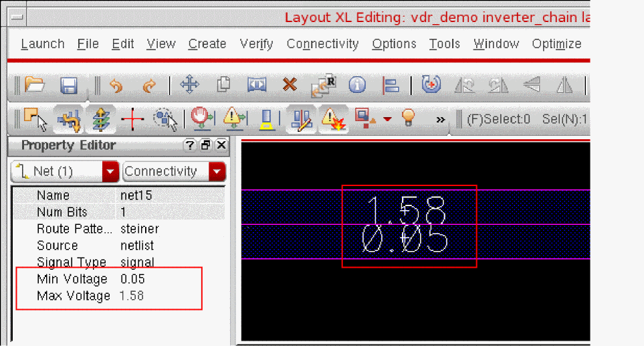
Task: Click the grayed rotate left icon
Action: click(x=465, y=86)
